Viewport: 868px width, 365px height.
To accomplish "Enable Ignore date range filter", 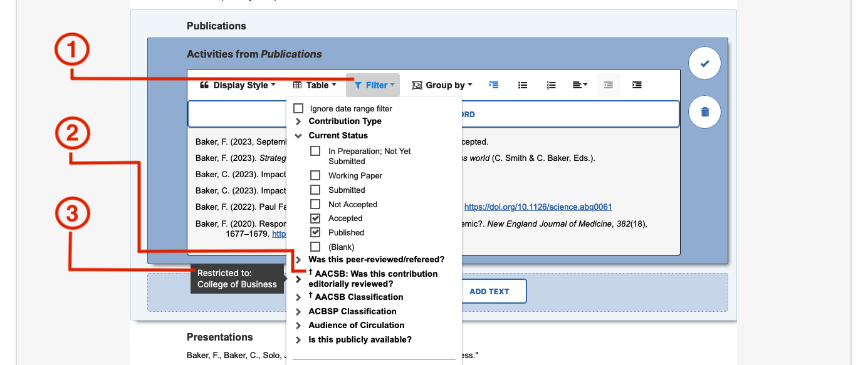I will point(298,109).
